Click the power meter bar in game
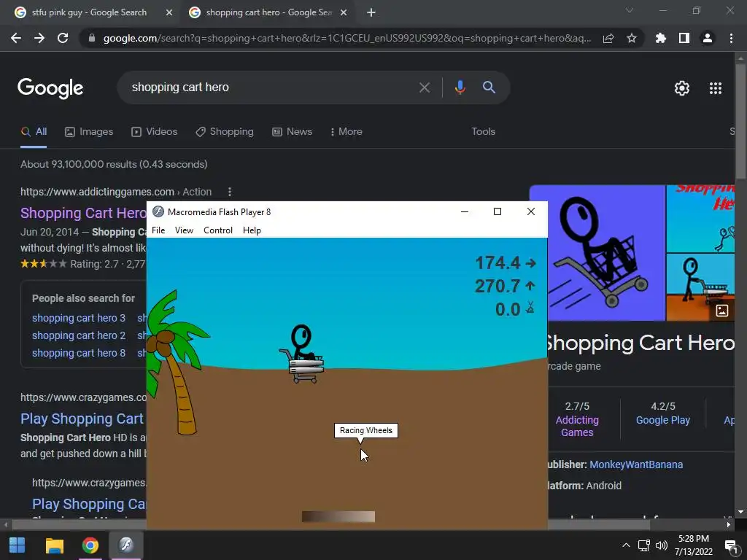The width and height of the screenshot is (747, 560). (x=338, y=517)
